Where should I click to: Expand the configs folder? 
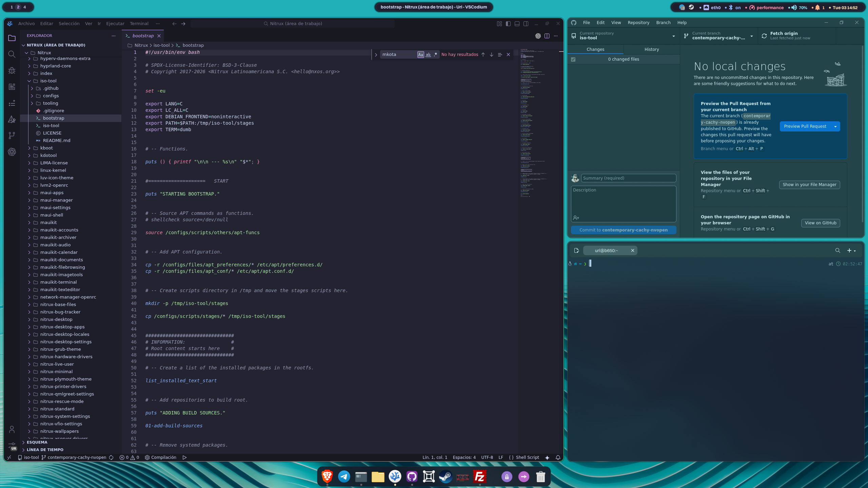tap(51, 96)
